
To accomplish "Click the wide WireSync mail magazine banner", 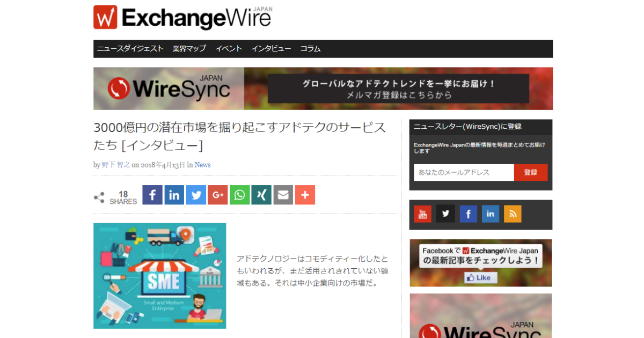I will (x=323, y=89).
